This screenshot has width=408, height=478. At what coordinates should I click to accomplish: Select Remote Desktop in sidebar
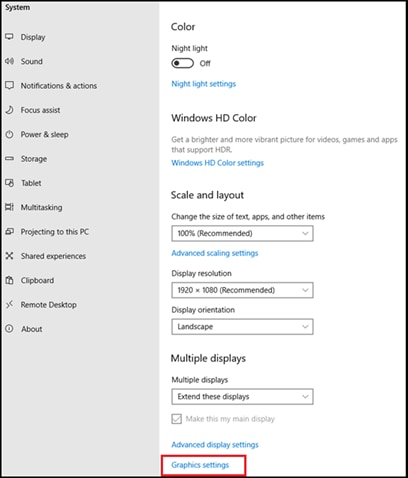pos(49,305)
